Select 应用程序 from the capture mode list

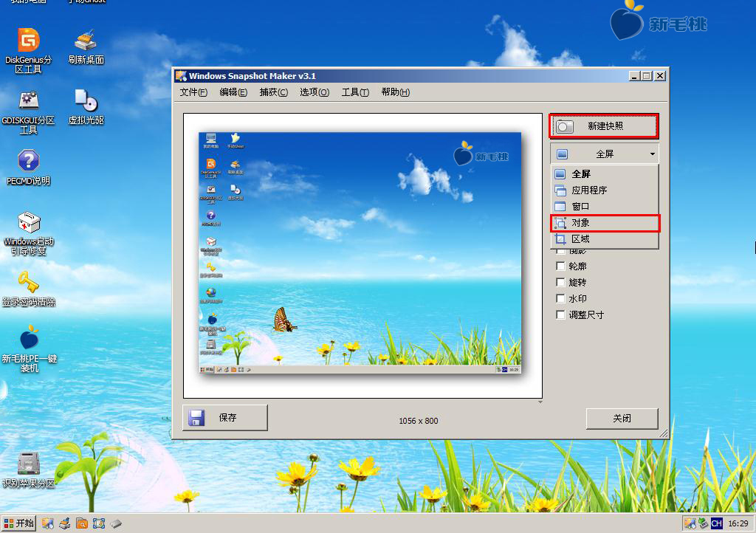pos(605,190)
